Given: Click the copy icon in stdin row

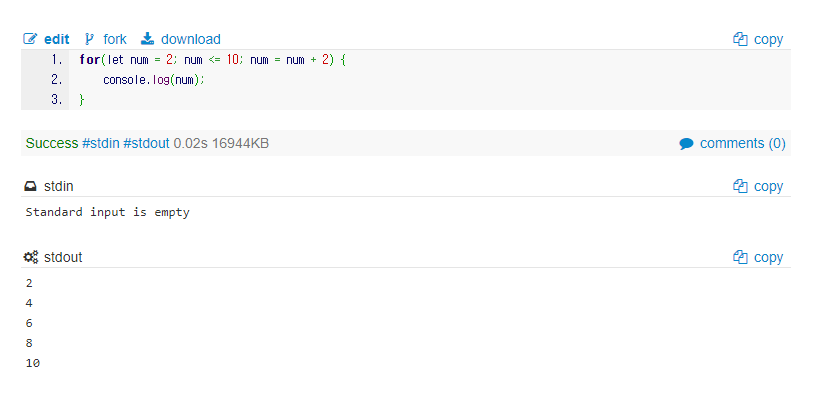Looking at the screenshot, I should pyautogui.click(x=740, y=186).
